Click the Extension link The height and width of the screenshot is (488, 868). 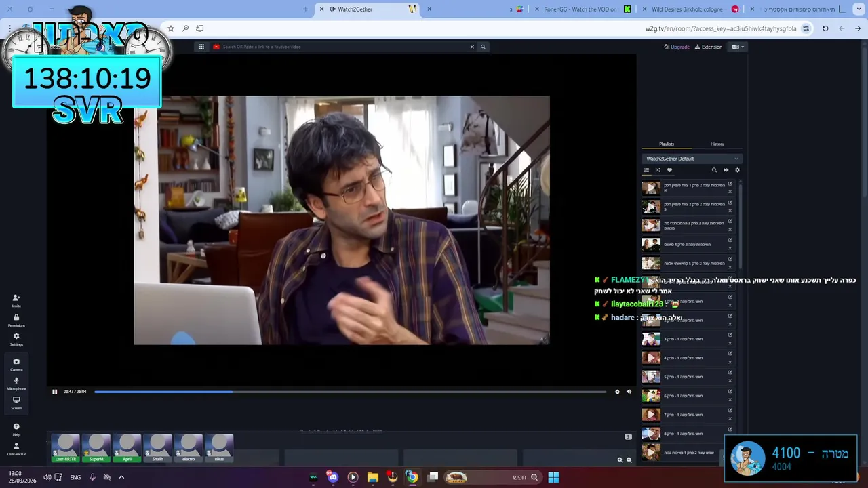click(x=709, y=47)
